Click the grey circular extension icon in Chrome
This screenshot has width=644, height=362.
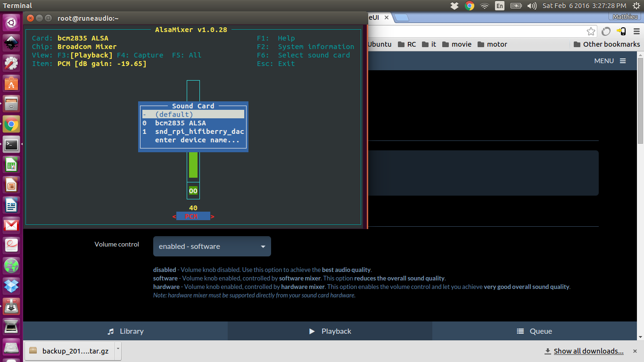pyautogui.click(x=606, y=32)
